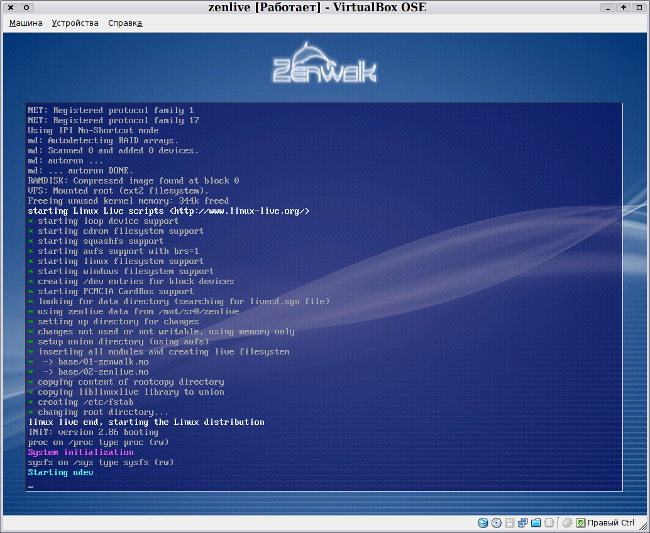Click the 'System initialization' pink text
The height and width of the screenshot is (533, 650).
[80, 452]
